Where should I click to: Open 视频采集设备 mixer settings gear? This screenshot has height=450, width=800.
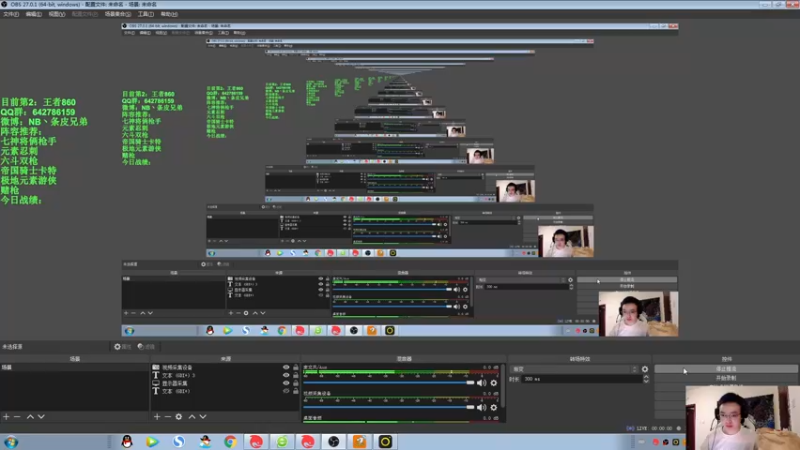point(493,407)
